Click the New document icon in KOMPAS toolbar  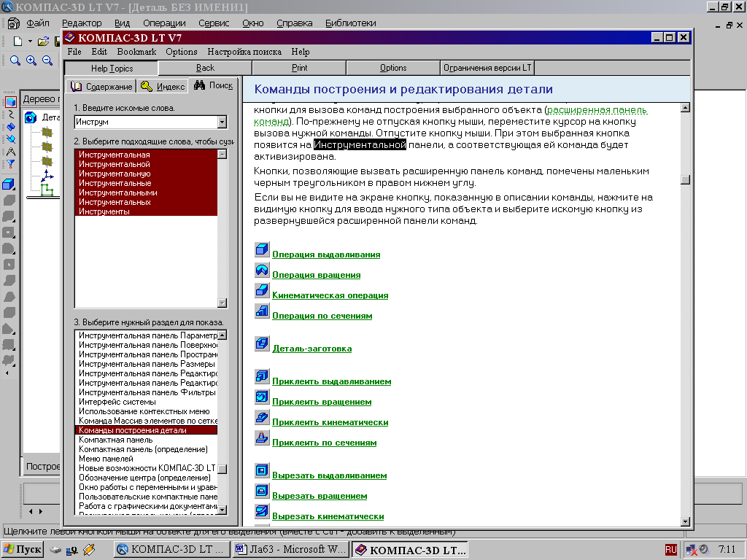[18, 42]
